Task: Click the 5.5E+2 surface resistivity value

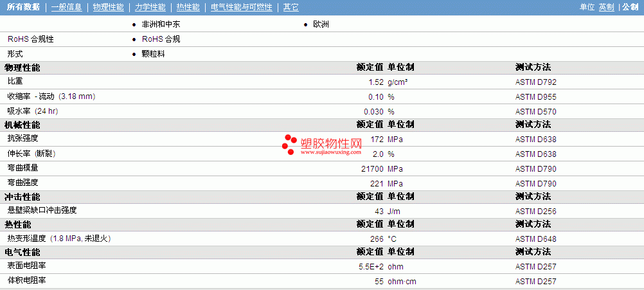Action: click(x=371, y=267)
